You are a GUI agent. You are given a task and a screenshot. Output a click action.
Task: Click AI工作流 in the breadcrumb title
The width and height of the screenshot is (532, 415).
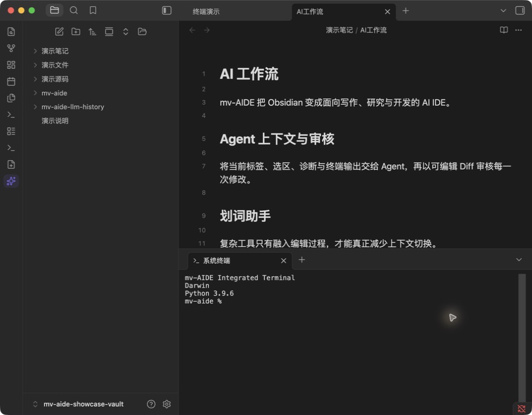pos(373,30)
